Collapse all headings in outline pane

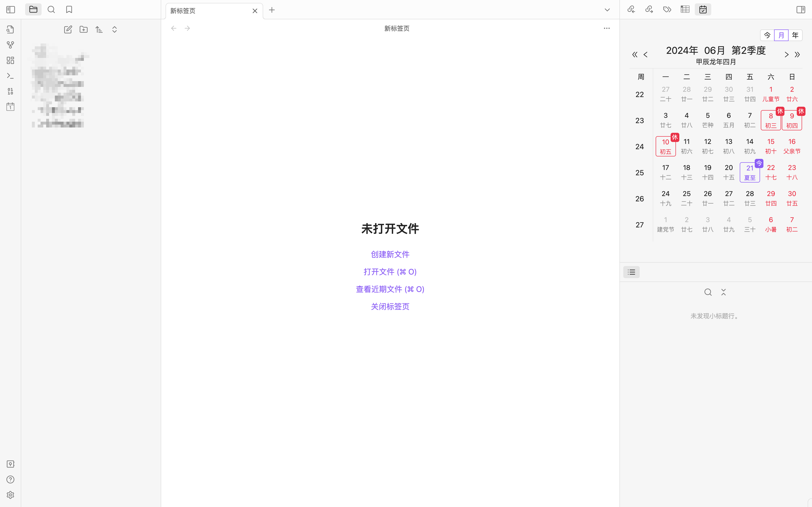pyautogui.click(x=723, y=292)
